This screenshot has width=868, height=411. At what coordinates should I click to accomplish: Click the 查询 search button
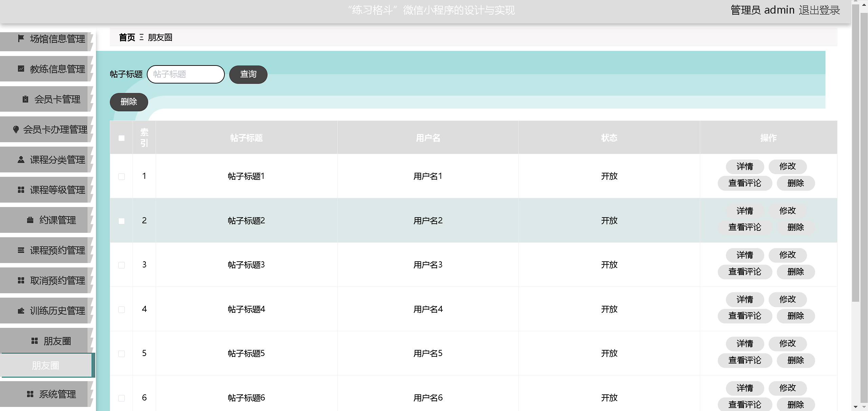tap(248, 74)
